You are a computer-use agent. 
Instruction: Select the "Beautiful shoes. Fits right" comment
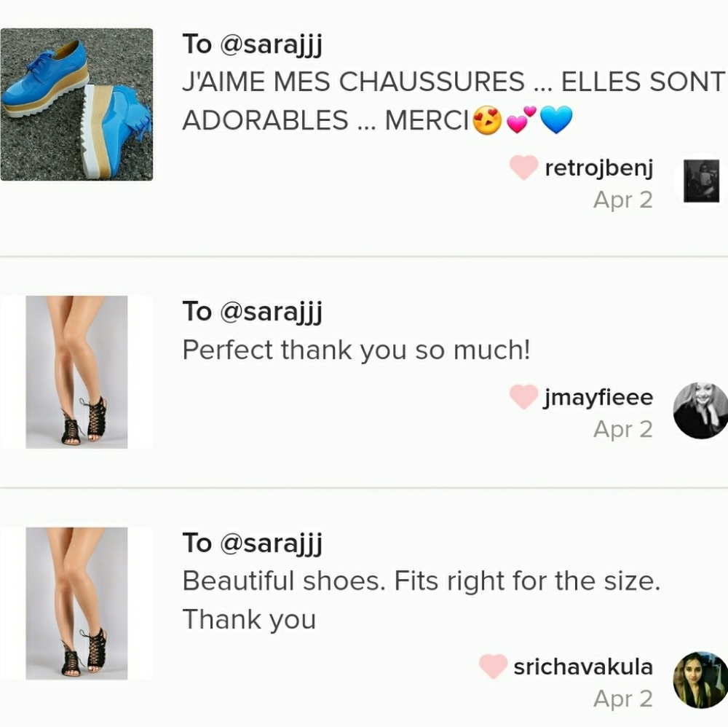(x=420, y=601)
